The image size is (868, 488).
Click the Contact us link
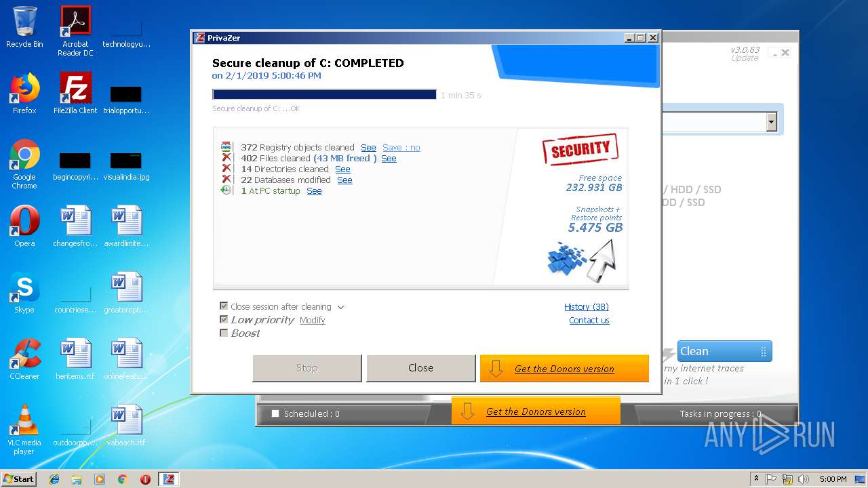click(589, 320)
